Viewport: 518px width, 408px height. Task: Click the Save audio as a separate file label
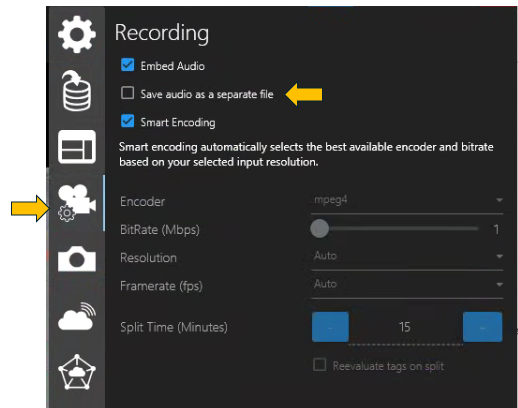(x=207, y=94)
